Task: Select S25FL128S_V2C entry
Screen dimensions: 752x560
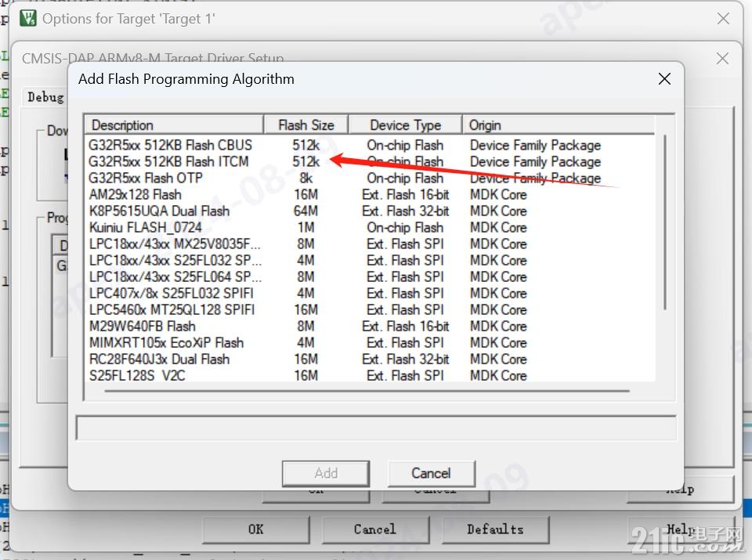Action: coord(369,375)
